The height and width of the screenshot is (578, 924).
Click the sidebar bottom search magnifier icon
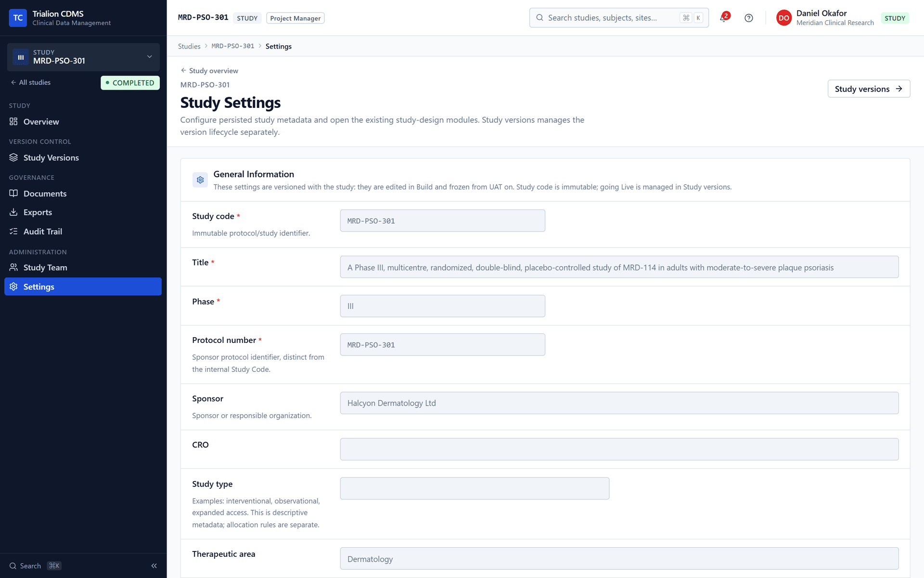(x=13, y=566)
